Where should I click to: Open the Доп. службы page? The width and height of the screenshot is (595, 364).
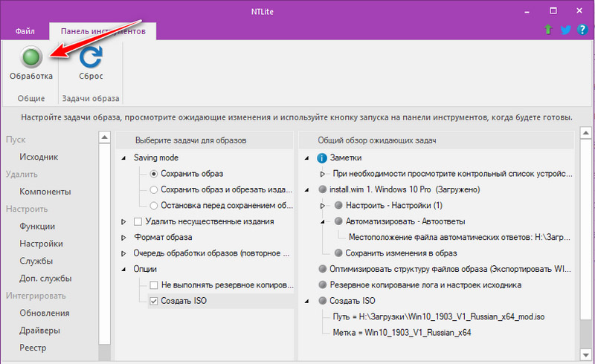pos(45,279)
